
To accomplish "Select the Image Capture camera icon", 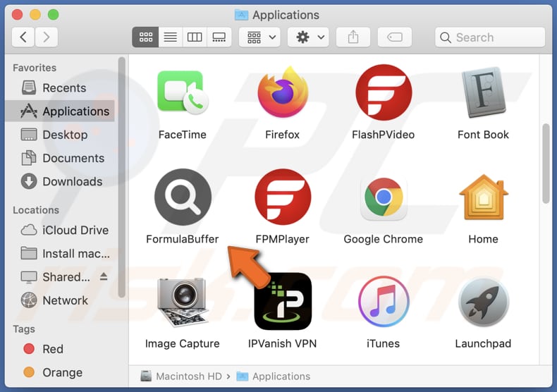I will [x=183, y=302].
